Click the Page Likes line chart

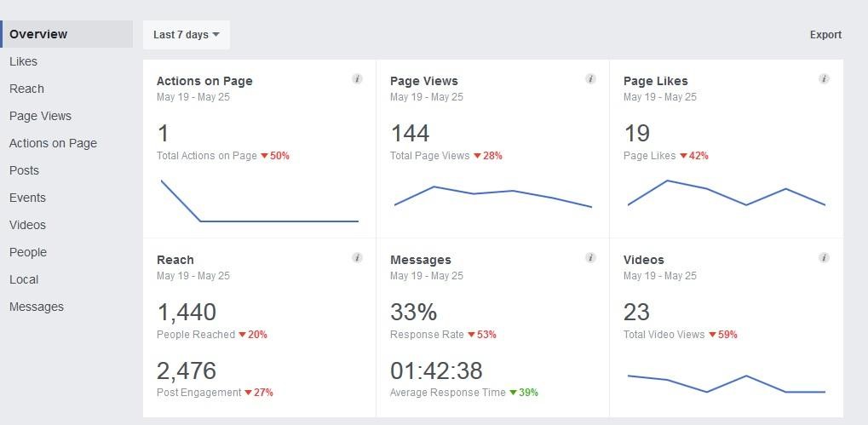pyautogui.click(x=726, y=193)
